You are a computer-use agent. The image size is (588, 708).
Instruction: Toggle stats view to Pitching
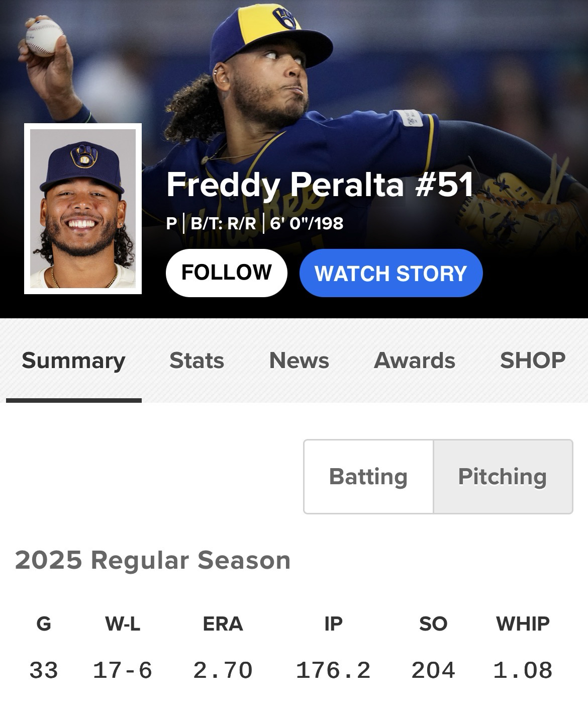tap(503, 476)
